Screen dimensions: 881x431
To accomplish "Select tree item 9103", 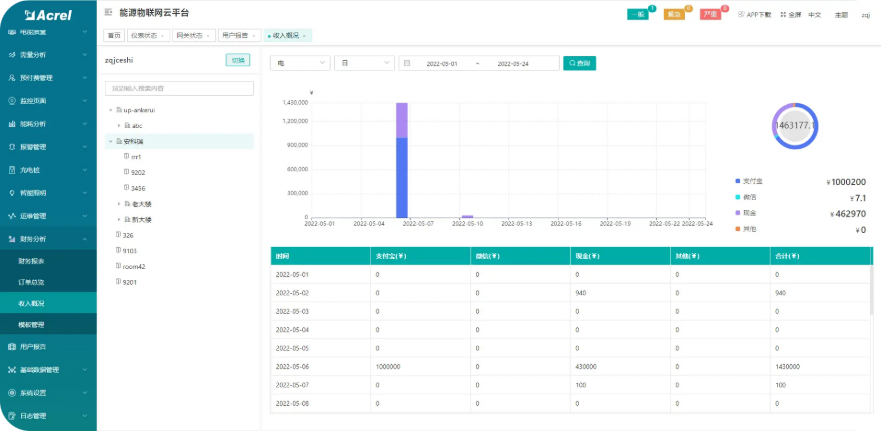I will pyautogui.click(x=130, y=251).
